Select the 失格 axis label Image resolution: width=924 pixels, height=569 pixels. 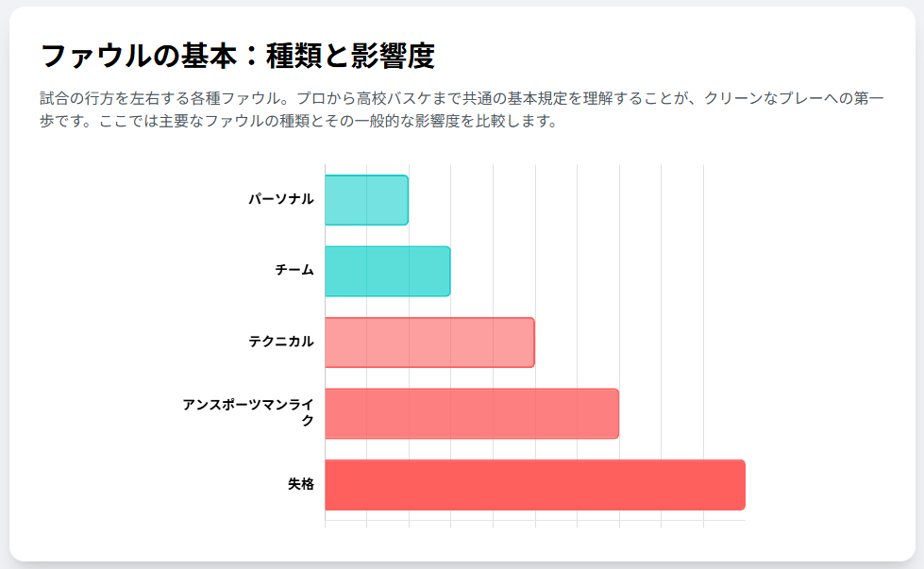pos(301,485)
